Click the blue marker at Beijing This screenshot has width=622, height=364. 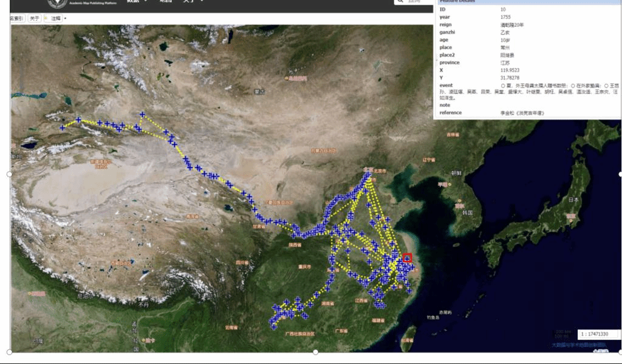pyautogui.click(x=367, y=175)
